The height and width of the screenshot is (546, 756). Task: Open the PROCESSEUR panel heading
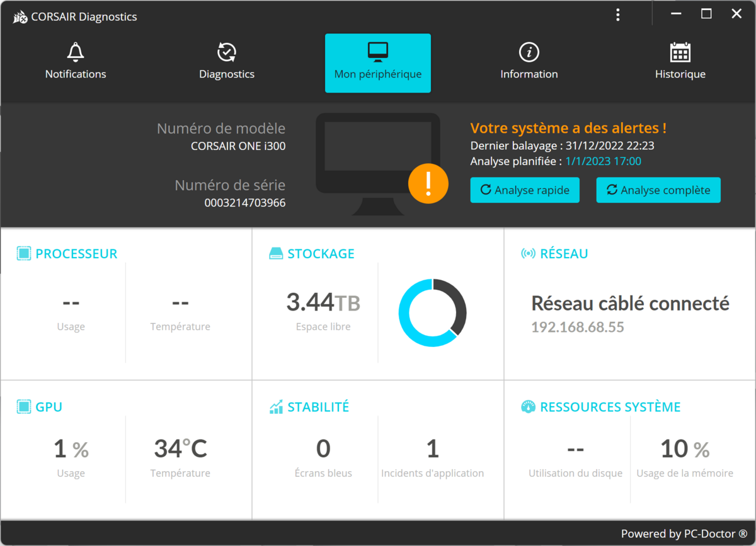point(76,254)
